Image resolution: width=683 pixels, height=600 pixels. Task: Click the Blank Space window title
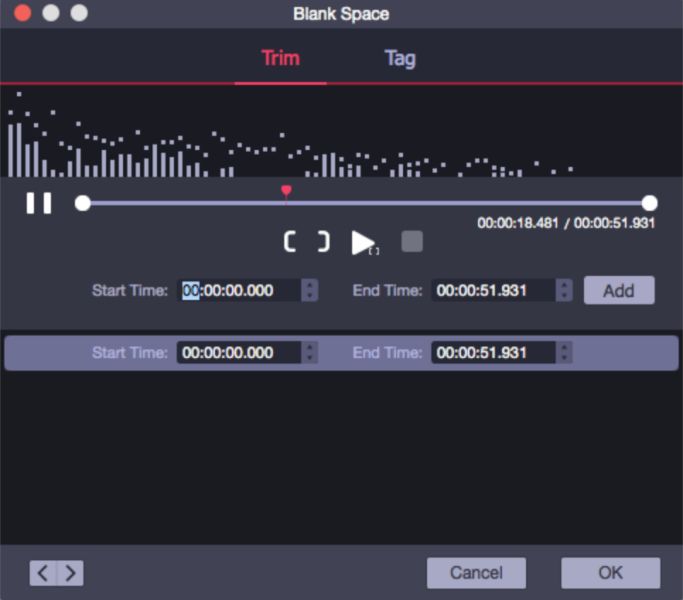point(341,14)
